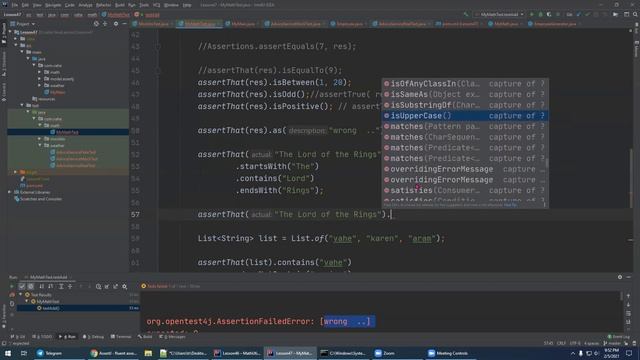The width and height of the screenshot is (640, 360).
Task: Click the console output scrollbar
Action: pos(621,297)
